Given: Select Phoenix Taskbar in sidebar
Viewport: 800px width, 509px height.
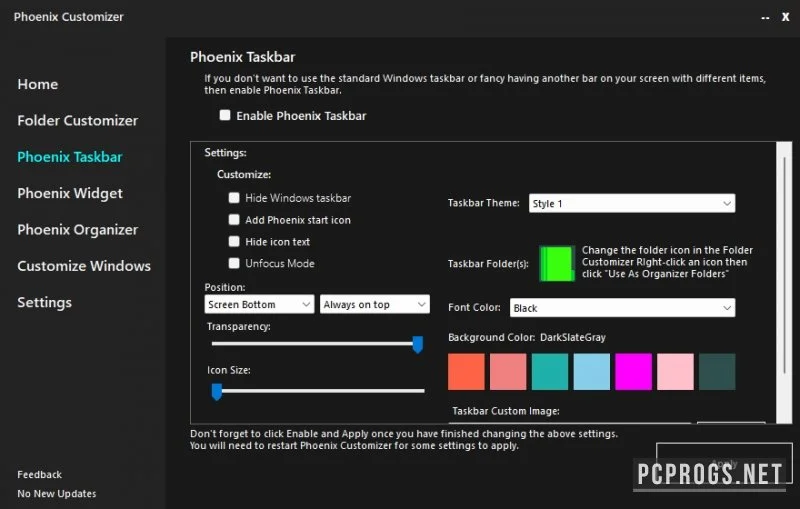Looking at the screenshot, I should (70, 157).
